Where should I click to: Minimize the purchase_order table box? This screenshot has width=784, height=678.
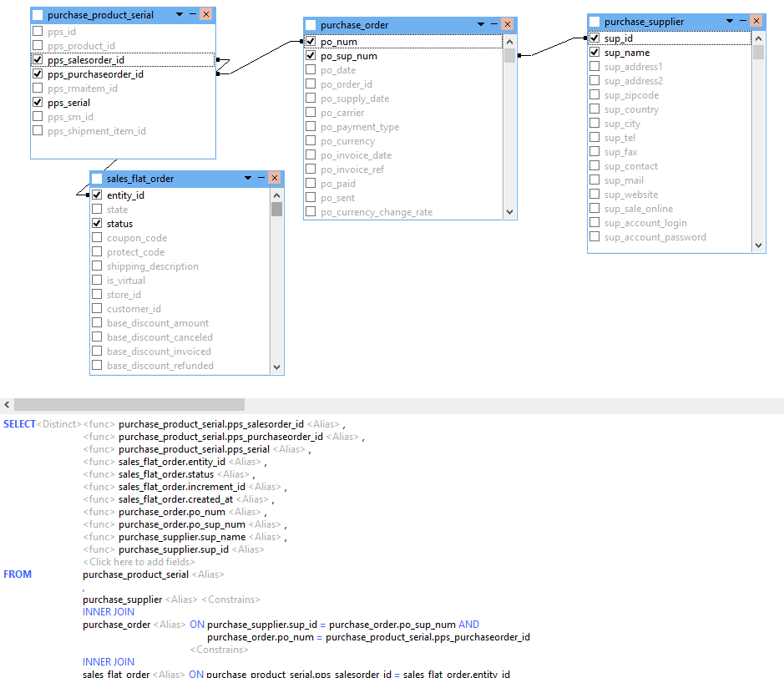pyautogui.click(x=494, y=24)
